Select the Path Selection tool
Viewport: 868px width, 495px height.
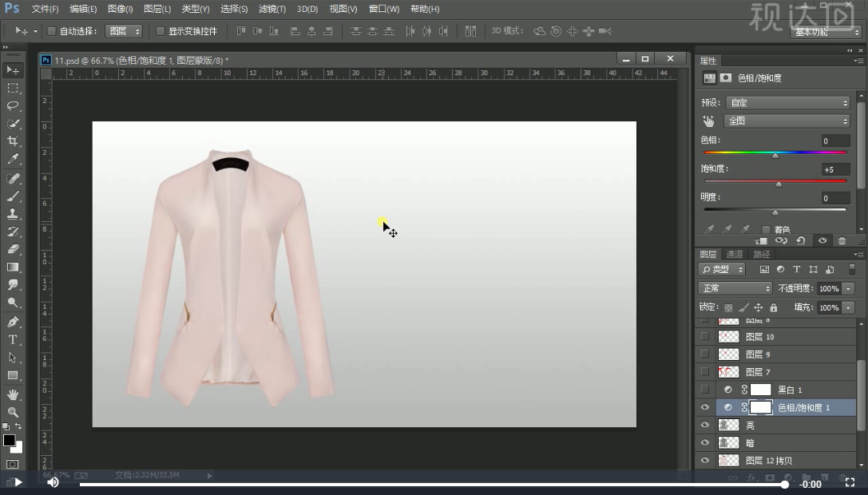click(13, 357)
